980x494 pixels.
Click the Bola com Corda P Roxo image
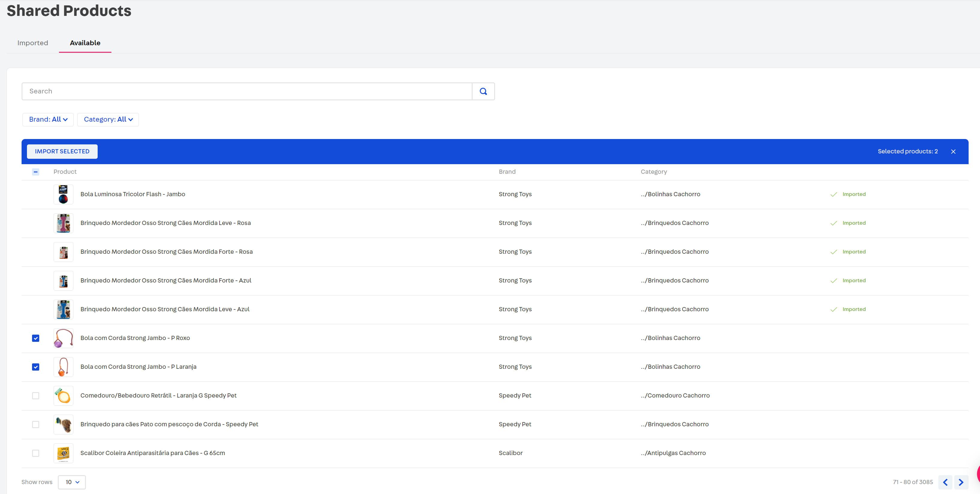click(x=63, y=338)
